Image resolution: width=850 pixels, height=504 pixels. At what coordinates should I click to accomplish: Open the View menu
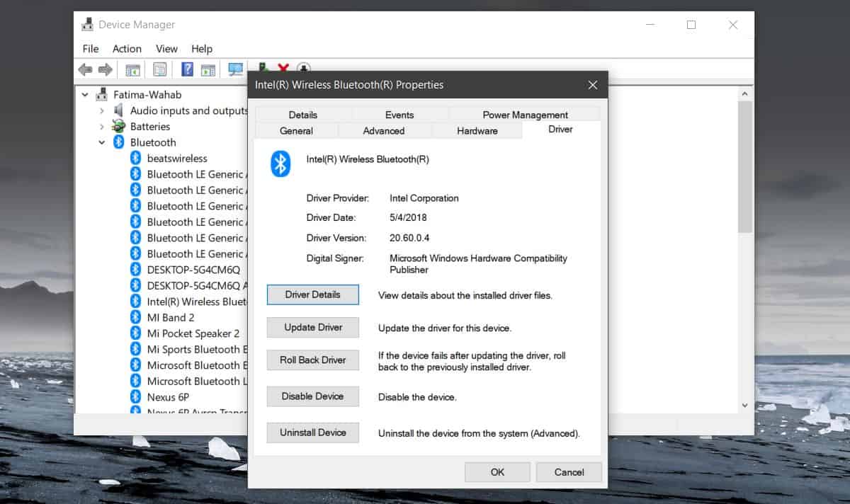point(166,49)
